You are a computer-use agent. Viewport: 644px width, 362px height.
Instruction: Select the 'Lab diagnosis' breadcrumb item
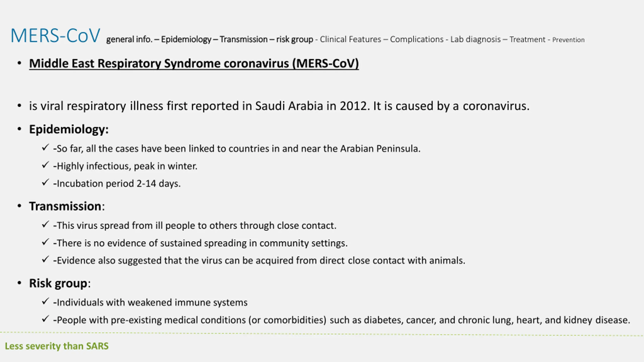(475, 39)
